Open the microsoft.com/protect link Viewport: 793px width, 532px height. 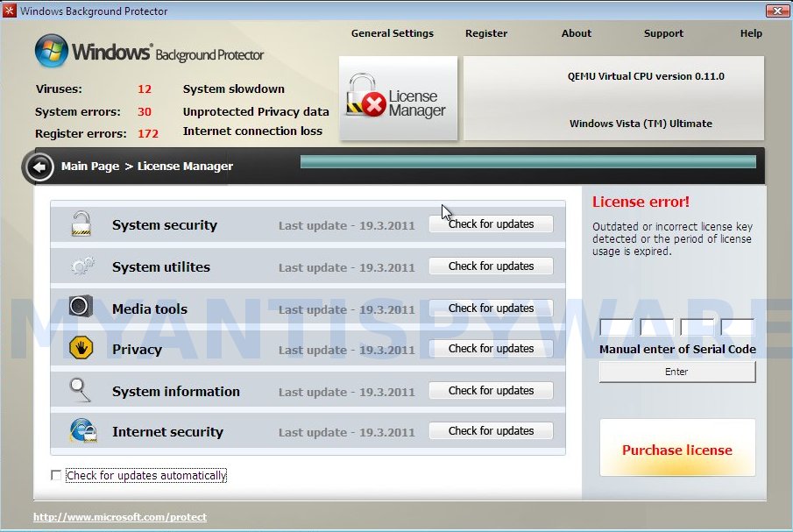(120, 517)
